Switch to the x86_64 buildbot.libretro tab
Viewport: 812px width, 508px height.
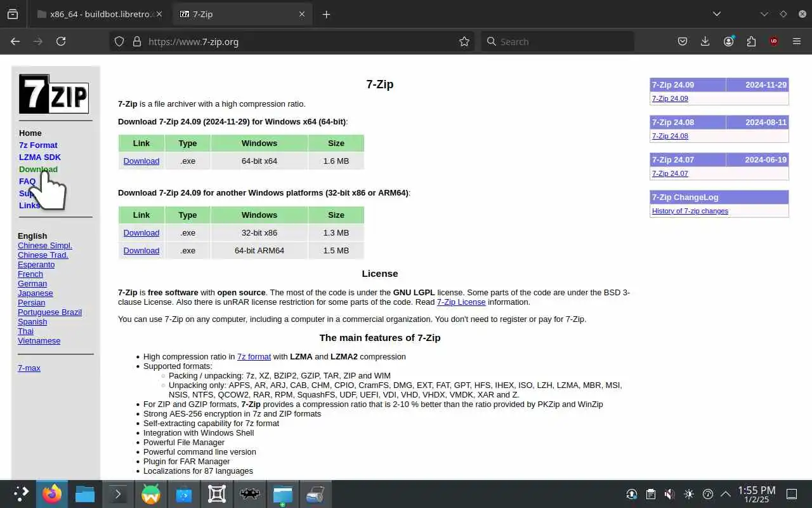coord(100,14)
